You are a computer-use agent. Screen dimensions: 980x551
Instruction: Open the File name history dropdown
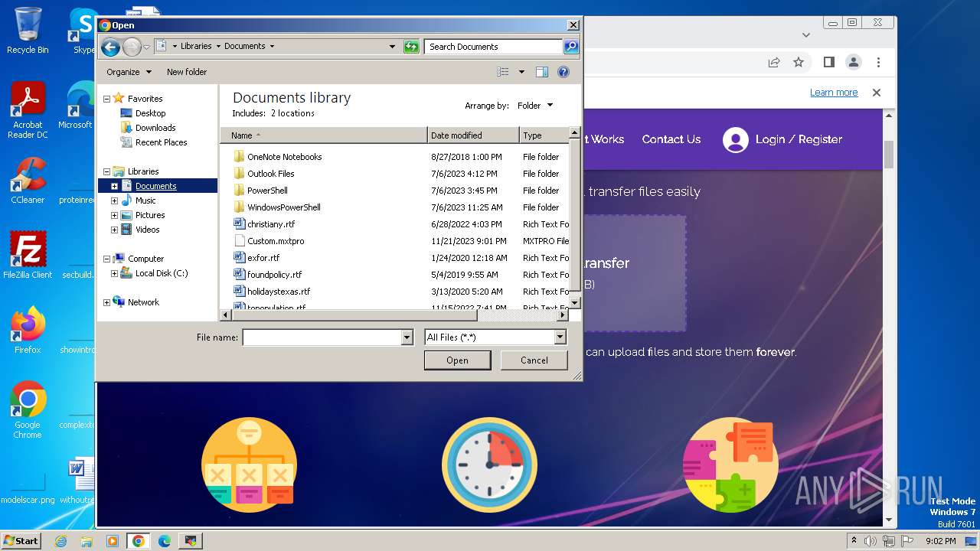click(407, 337)
